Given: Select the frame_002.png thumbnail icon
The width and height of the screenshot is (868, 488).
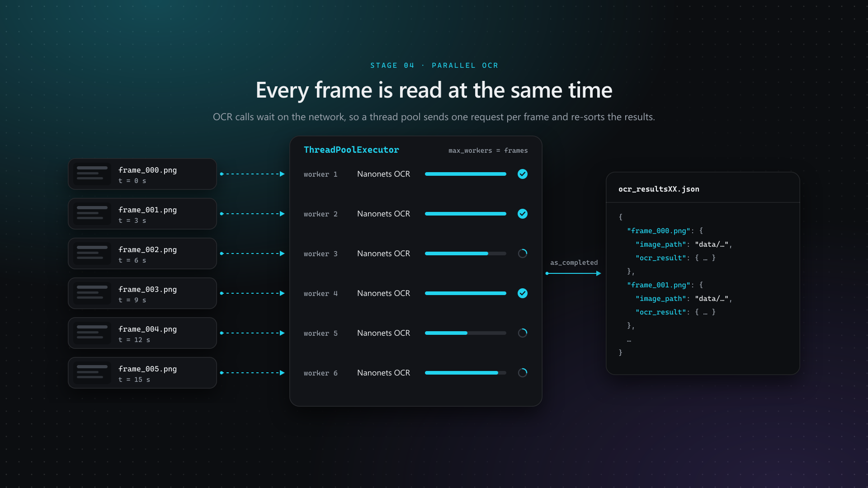Looking at the screenshot, I should pyautogui.click(x=92, y=253).
